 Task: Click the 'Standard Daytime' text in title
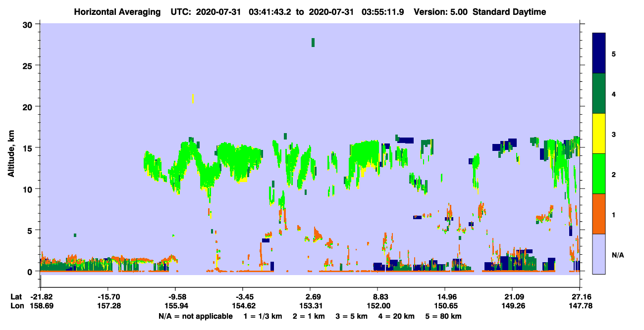pyautogui.click(x=509, y=12)
